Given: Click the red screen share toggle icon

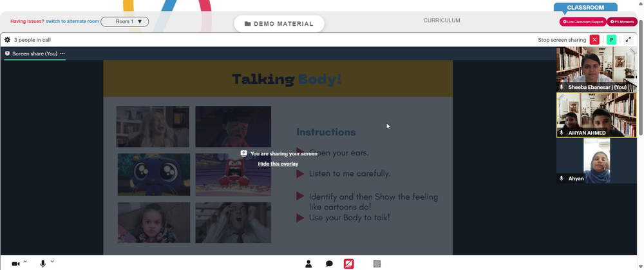Looking at the screenshot, I should coord(348,264).
